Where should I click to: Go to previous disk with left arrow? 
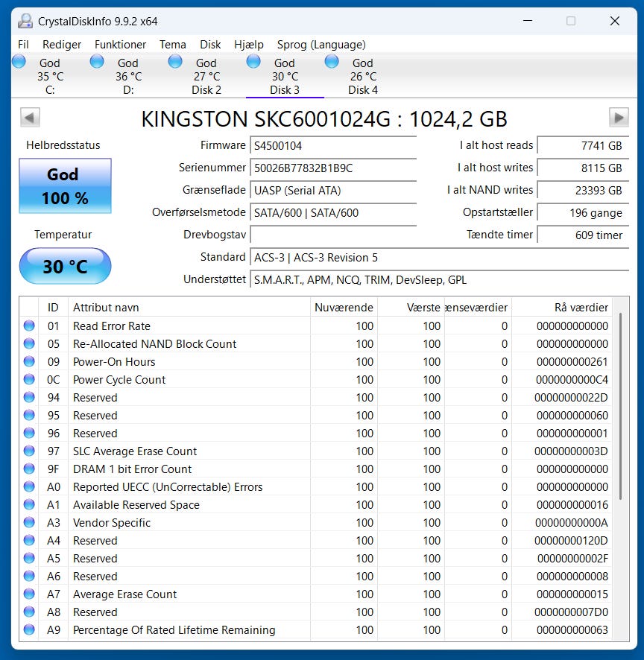(30, 118)
